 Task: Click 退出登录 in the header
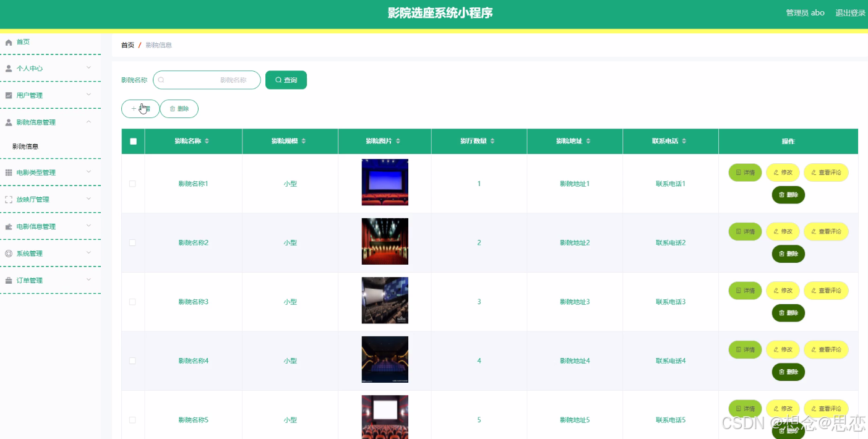[x=851, y=13]
